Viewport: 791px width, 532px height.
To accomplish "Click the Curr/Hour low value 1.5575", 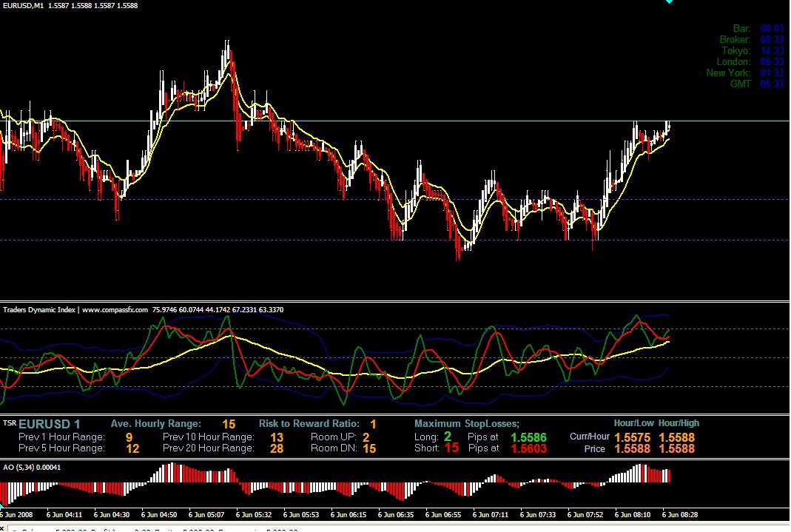I will (632, 437).
